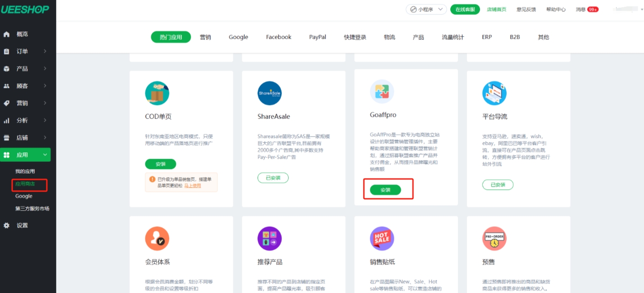Image resolution: width=644 pixels, height=293 pixels.
Task: Click 已安装 button under 平台导流
Action: (498, 184)
